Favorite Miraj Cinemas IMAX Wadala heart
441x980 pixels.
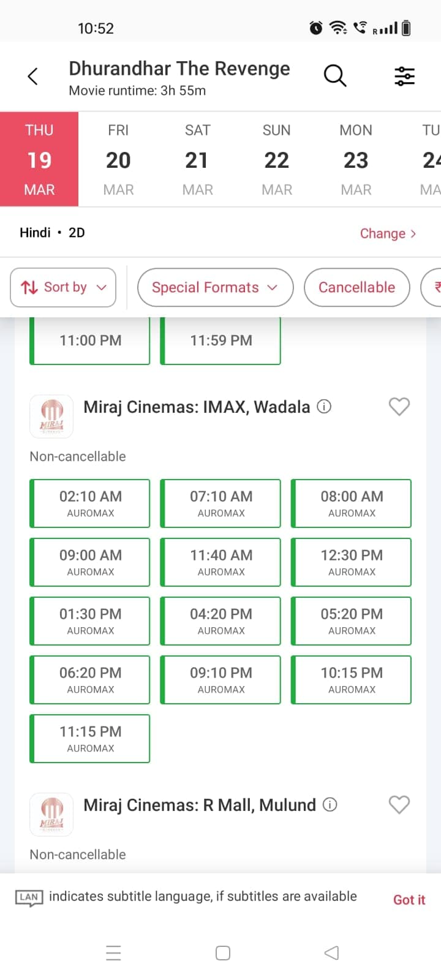(x=399, y=406)
